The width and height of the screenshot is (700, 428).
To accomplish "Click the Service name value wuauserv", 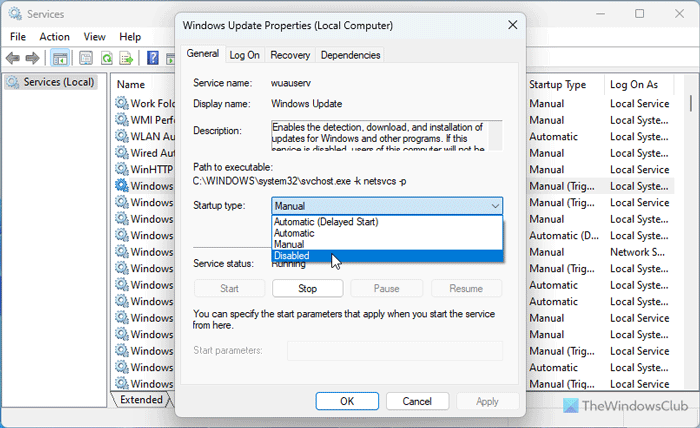I will [291, 83].
